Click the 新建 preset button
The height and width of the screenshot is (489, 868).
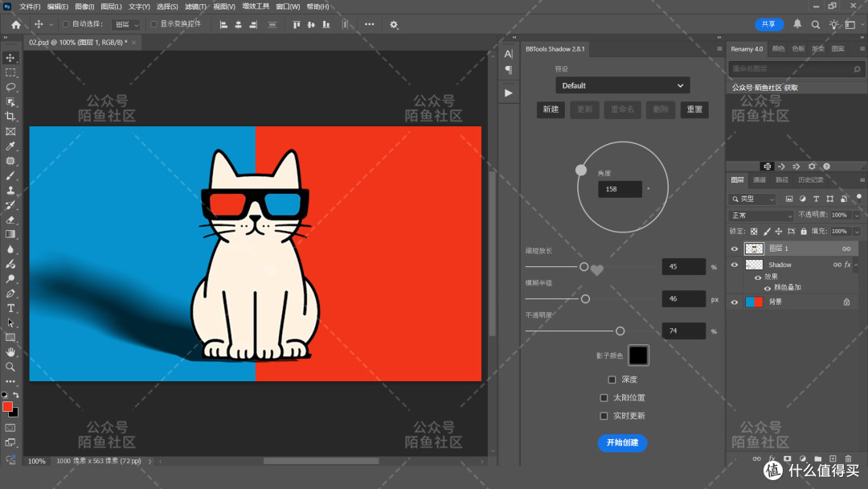coord(551,109)
